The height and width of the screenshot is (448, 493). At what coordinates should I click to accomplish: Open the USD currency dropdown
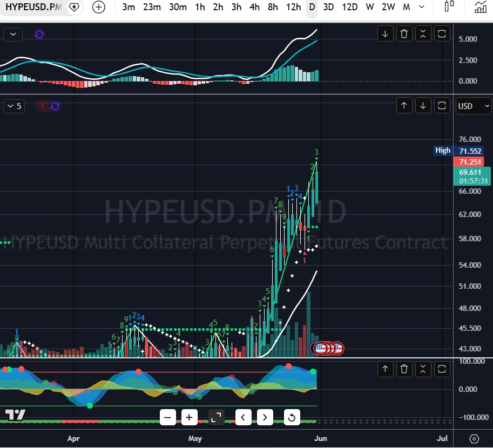[473, 106]
